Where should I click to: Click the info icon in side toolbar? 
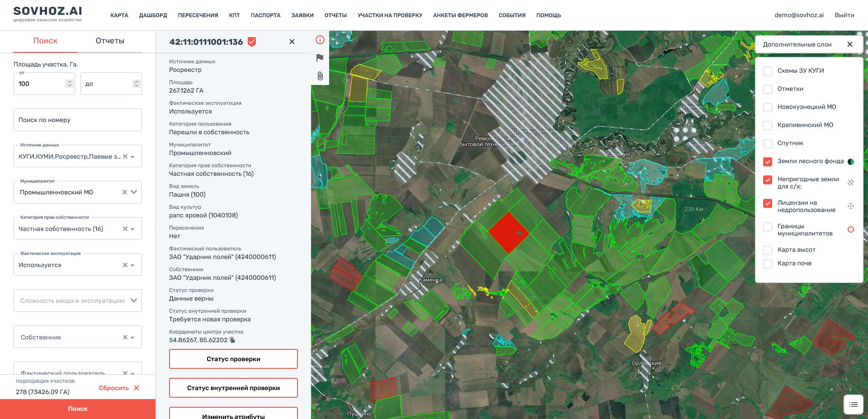(320, 40)
